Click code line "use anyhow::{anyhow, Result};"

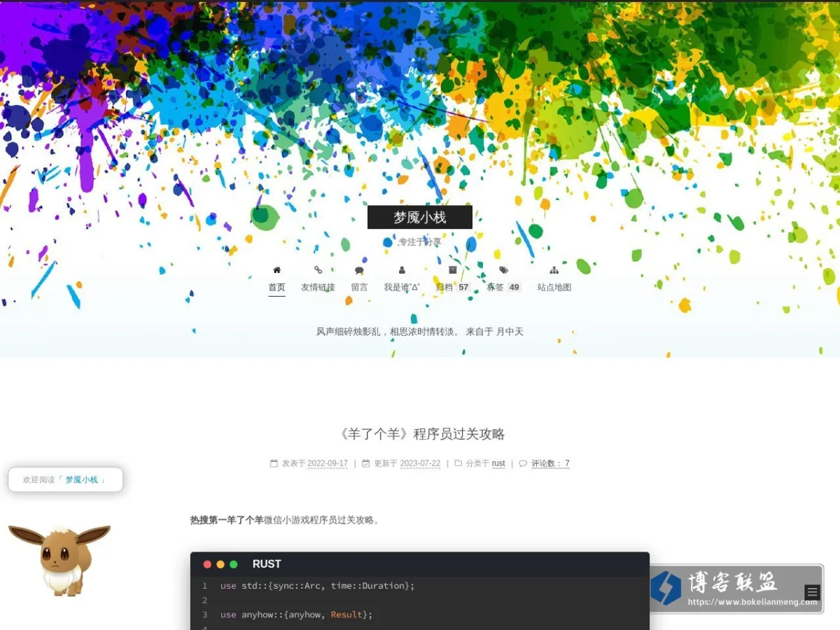tap(297, 615)
